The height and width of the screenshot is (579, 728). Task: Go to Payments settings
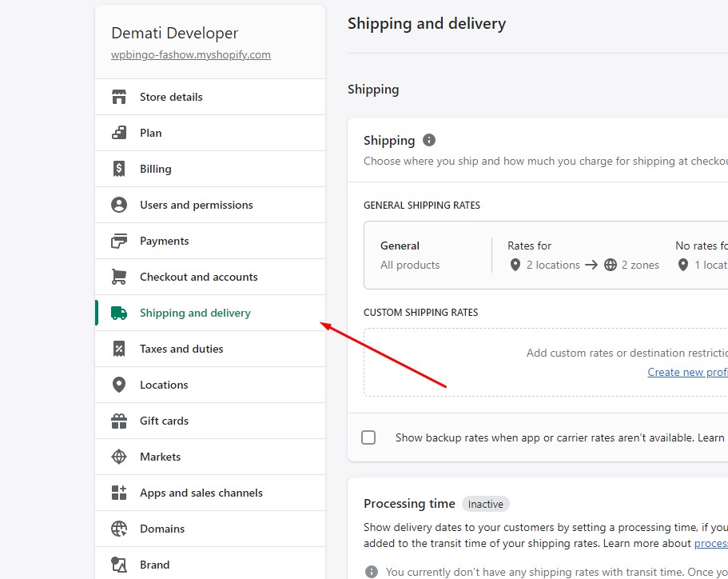point(164,241)
